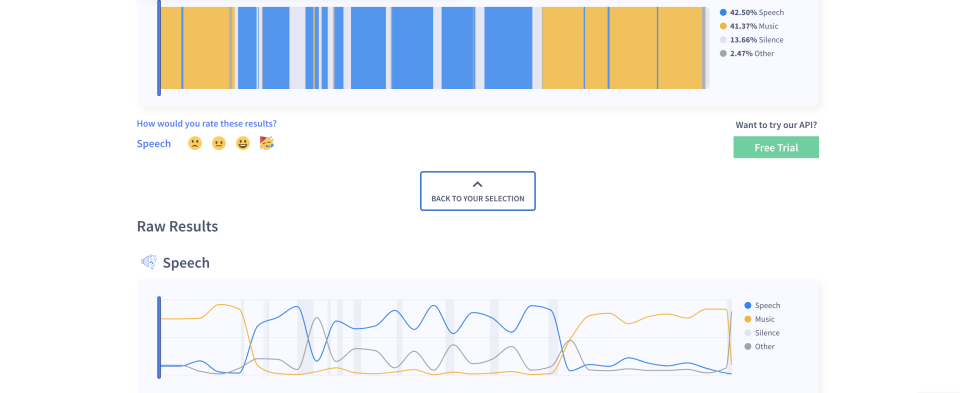This screenshot has width=960, height=393.
Task: Click the blue playhead marker on segment timeline
Action: click(x=159, y=48)
